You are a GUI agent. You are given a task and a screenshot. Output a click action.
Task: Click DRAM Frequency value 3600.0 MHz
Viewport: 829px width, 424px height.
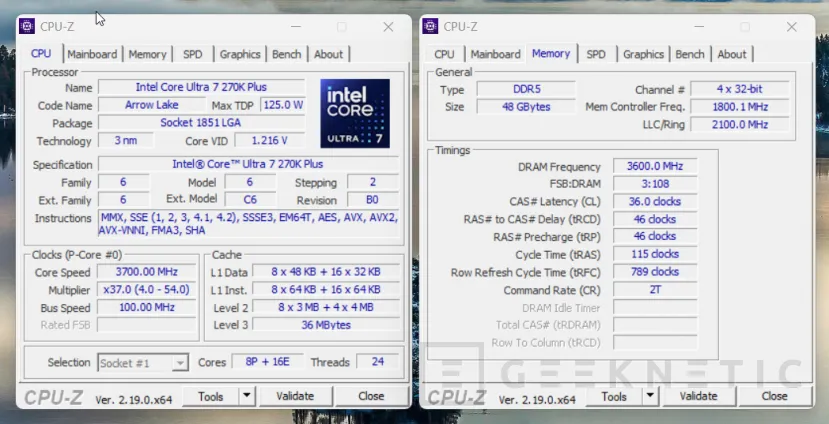click(x=655, y=166)
